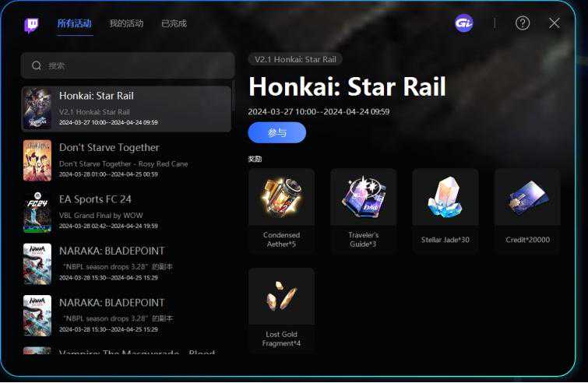Select Lost Gold Fragment*4 reward icon
Viewport: 588px width, 383px height.
coord(281,297)
